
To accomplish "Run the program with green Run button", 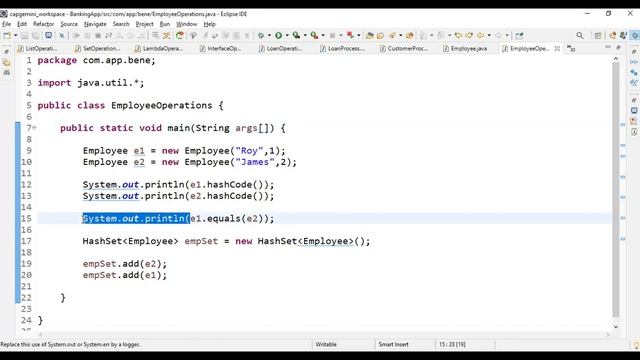I will coord(278,36).
